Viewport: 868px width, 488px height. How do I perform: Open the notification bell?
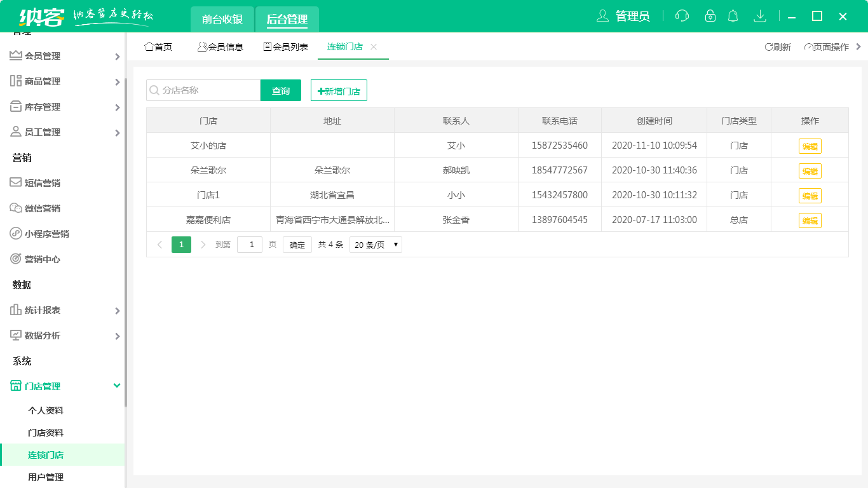(x=733, y=16)
